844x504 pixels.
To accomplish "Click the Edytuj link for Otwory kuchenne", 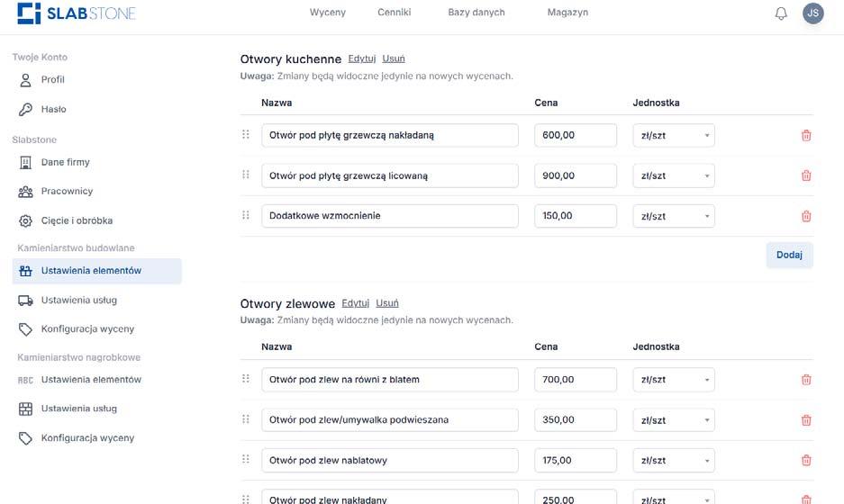I will [x=362, y=58].
